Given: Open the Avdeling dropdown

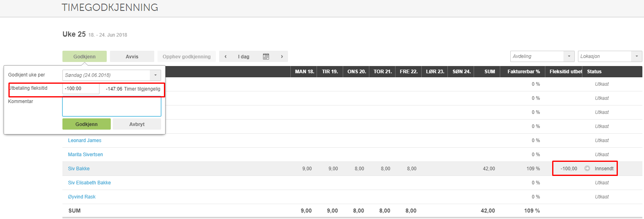Looking at the screenshot, I should 543,56.
